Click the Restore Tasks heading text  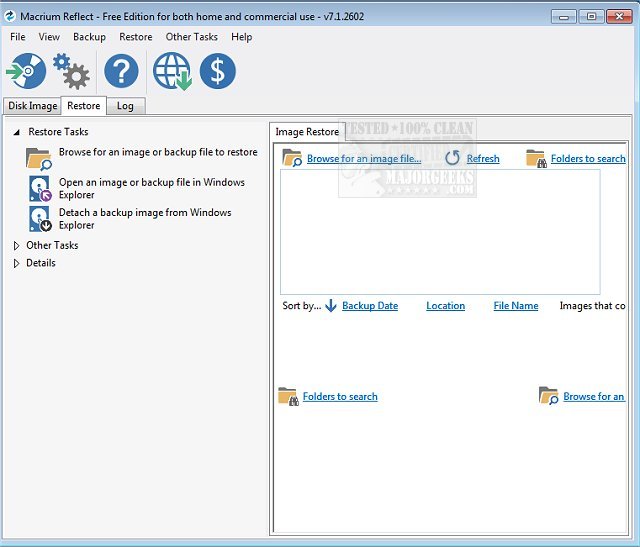click(58, 132)
